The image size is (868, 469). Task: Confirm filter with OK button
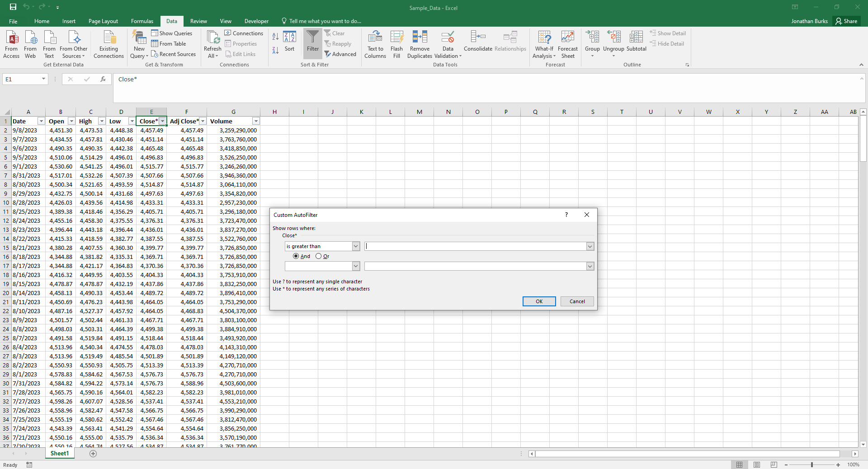[539, 301]
